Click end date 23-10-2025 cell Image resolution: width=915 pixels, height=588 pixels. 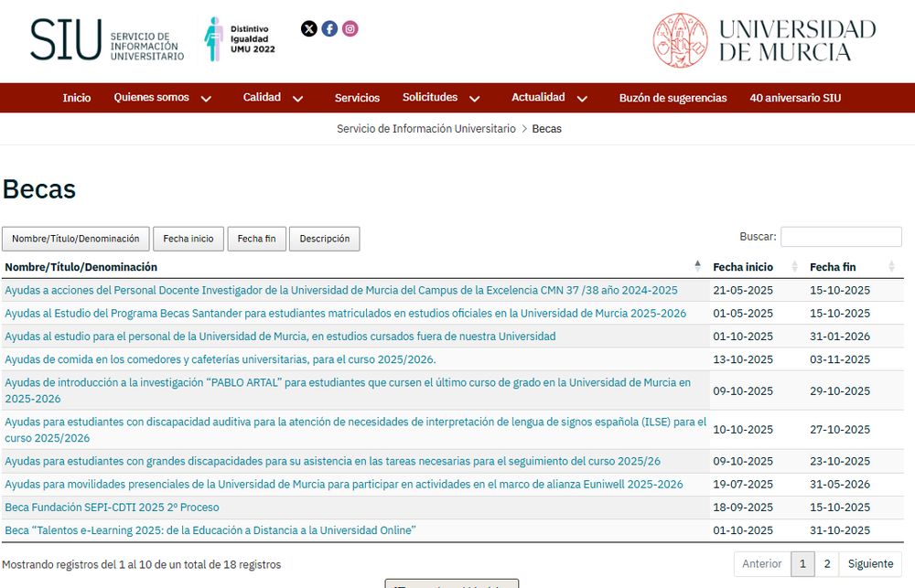pos(840,462)
